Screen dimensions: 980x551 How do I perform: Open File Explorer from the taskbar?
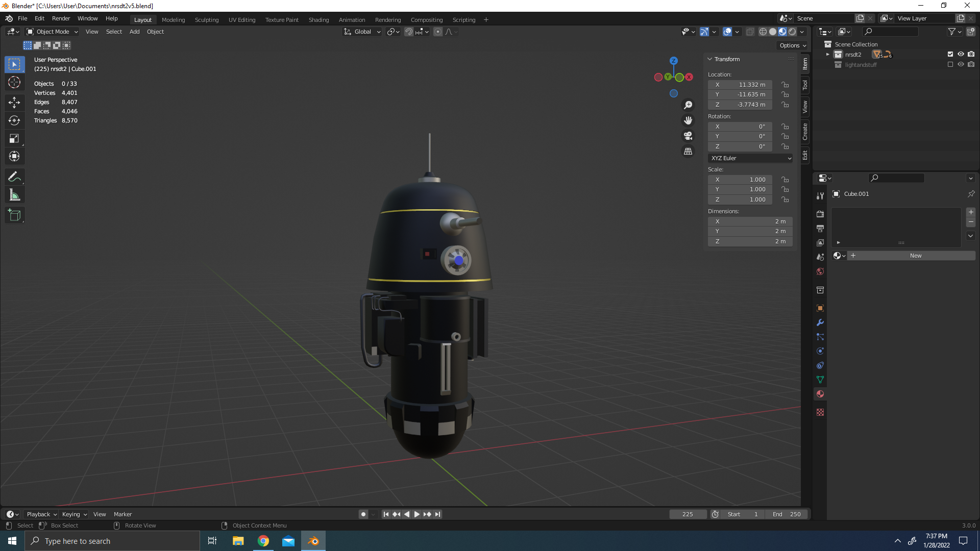click(x=238, y=541)
